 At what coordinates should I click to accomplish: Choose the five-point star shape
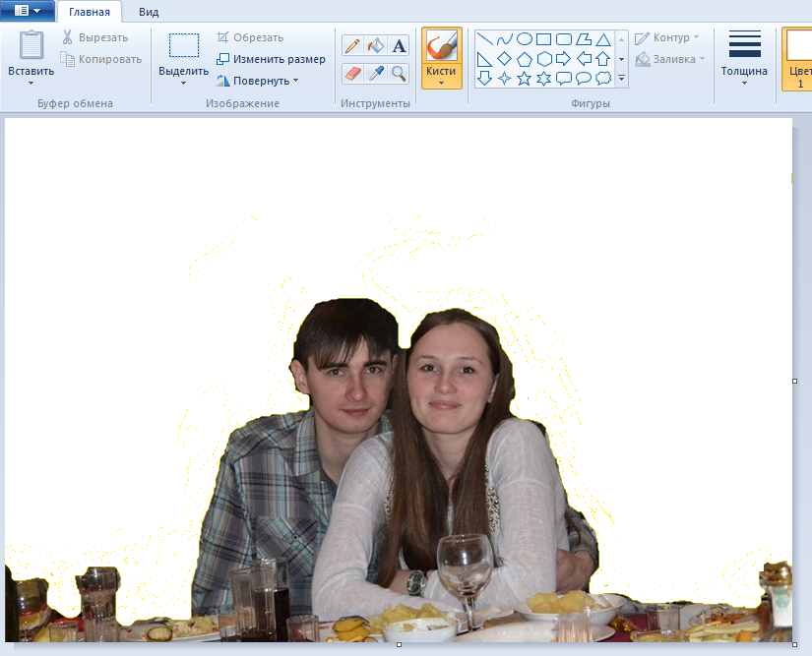click(525, 78)
